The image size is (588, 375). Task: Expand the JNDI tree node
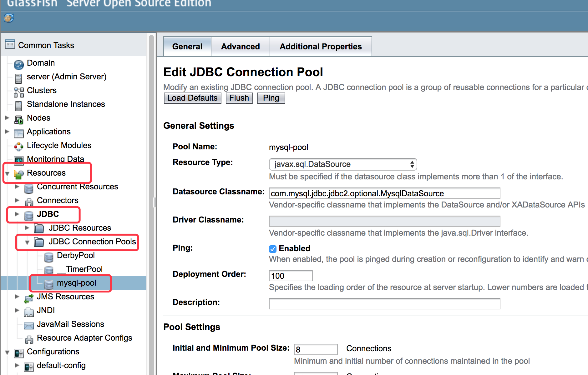pos(17,310)
